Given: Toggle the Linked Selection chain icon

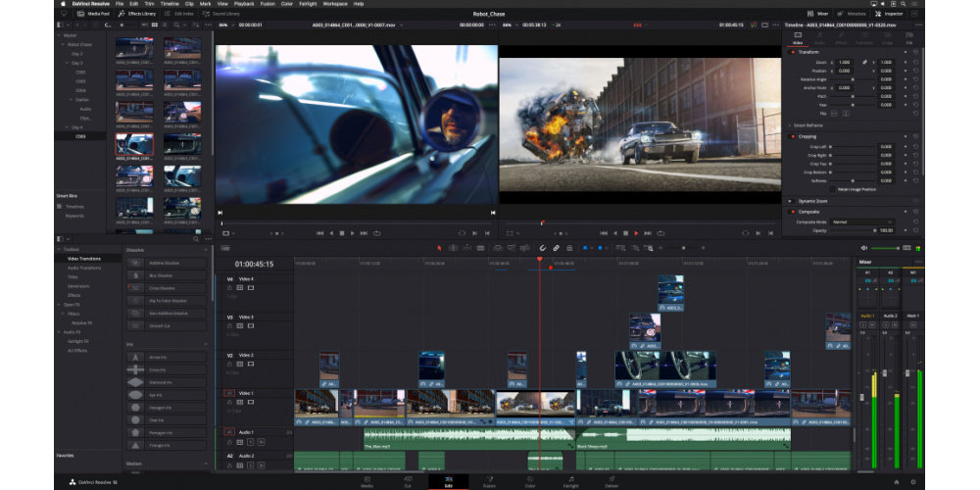Looking at the screenshot, I should pyautogui.click(x=556, y=248).
